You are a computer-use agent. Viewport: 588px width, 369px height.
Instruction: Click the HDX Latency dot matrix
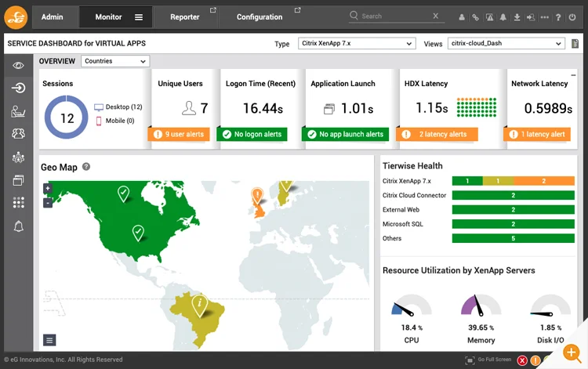(477, 107)
